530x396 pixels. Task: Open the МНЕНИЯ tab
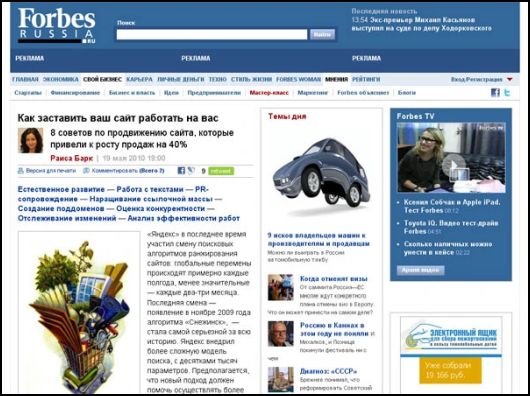pos(336,79)
